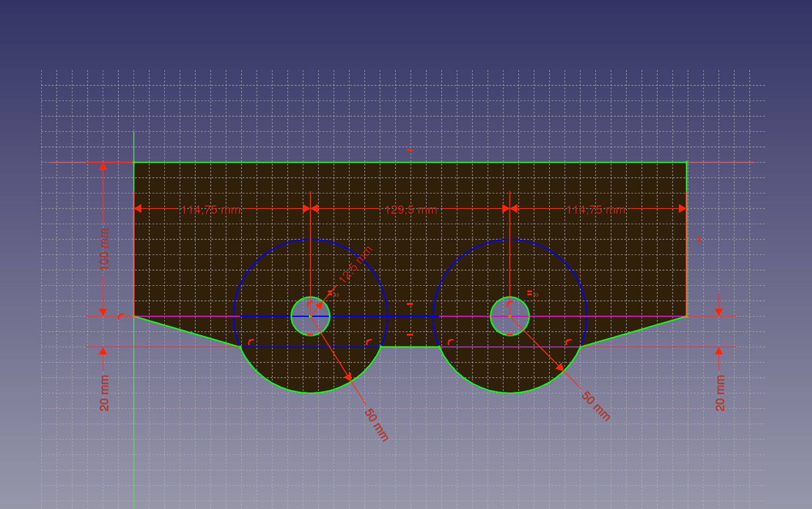Click the 12,5 mm radius dimension label

(x=356, y=264)
